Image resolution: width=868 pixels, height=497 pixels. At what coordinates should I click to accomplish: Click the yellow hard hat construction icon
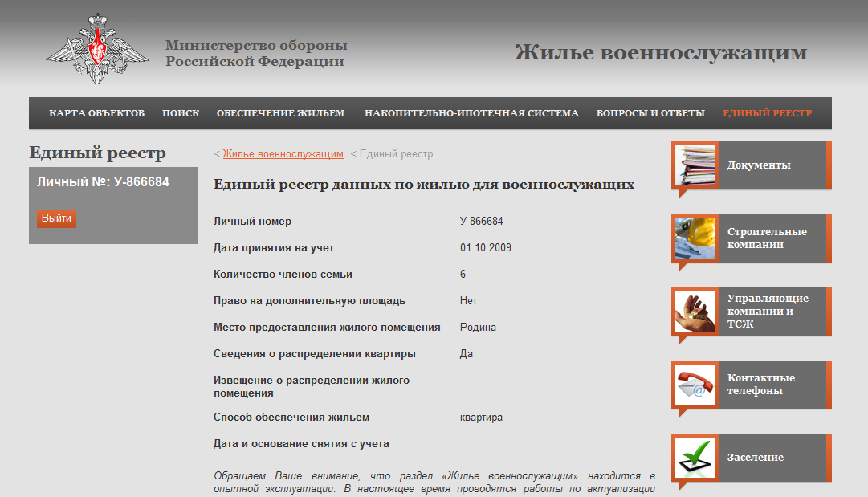click(x=695, y=238)
